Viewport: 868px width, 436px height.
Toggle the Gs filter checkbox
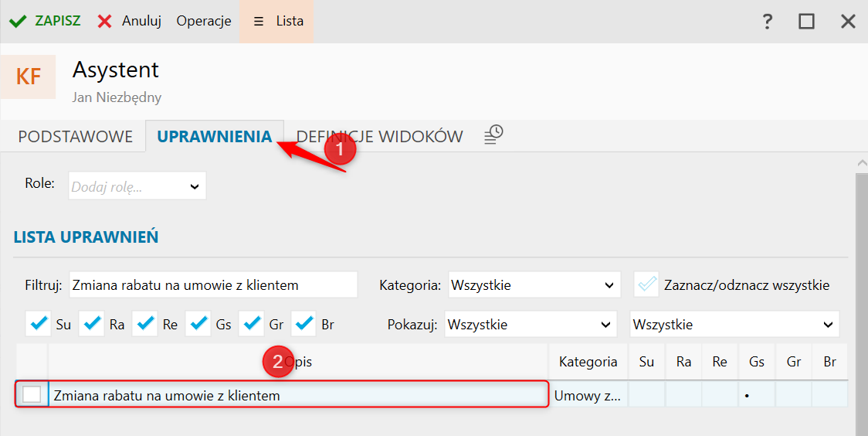[198, 324]
